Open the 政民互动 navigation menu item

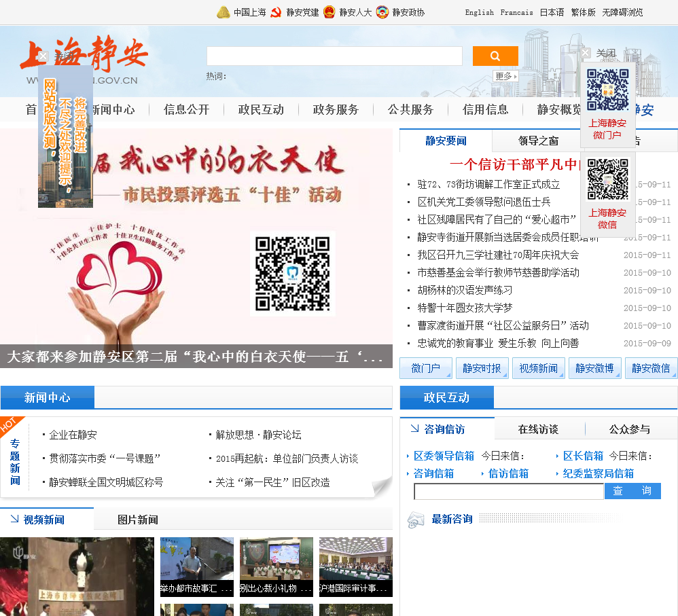coord(261,109)
